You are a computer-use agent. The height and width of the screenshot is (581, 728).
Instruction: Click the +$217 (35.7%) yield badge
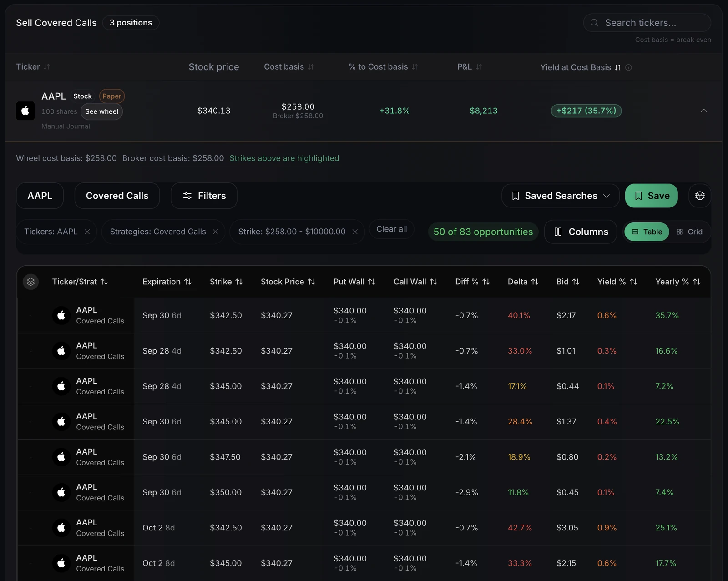coord(586,111)
